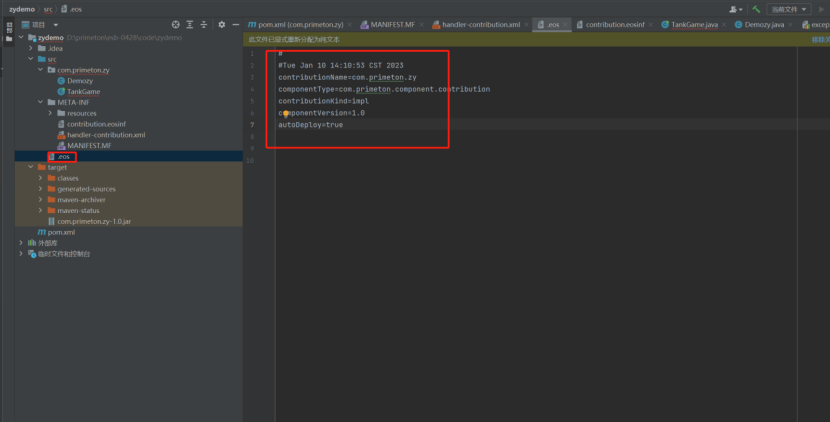Expand the generated-sources folder
Screen dimensions: 830x422
click(40, 189)
